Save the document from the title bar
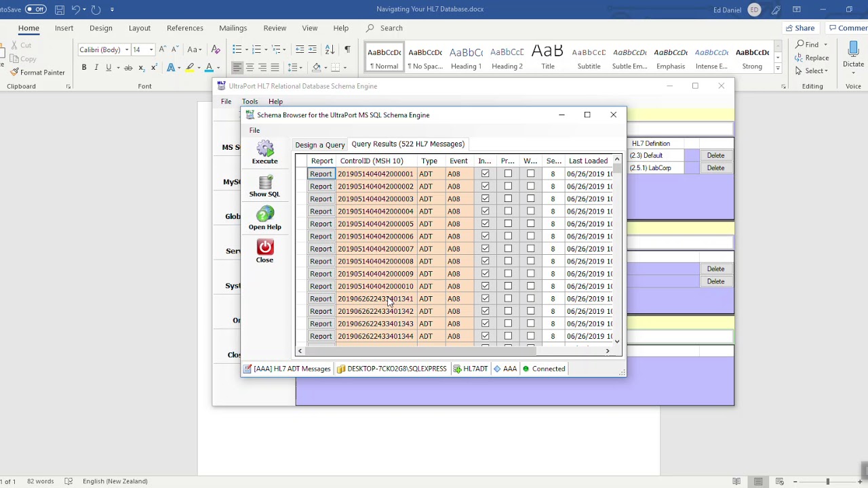868x488 pixels. (60, 9)
